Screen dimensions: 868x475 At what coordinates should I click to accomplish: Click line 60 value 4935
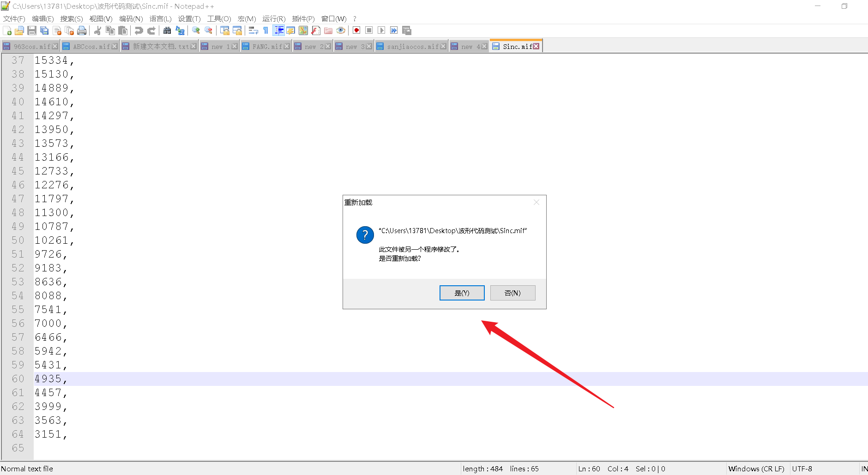tap(51, 379)
